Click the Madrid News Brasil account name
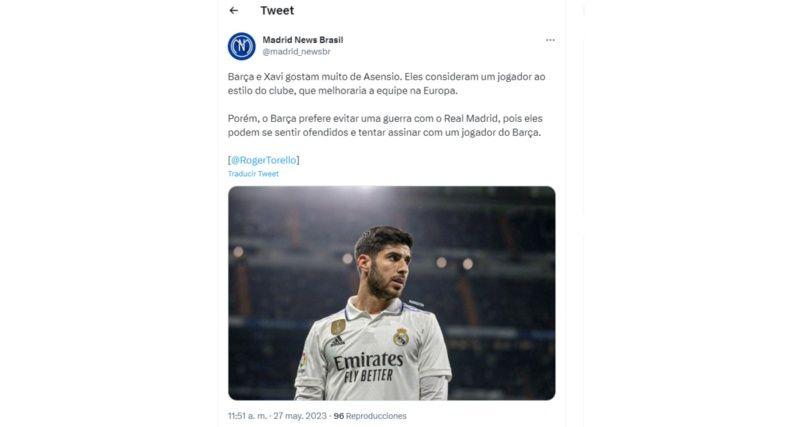800x427 pixels. coord(303,40)
